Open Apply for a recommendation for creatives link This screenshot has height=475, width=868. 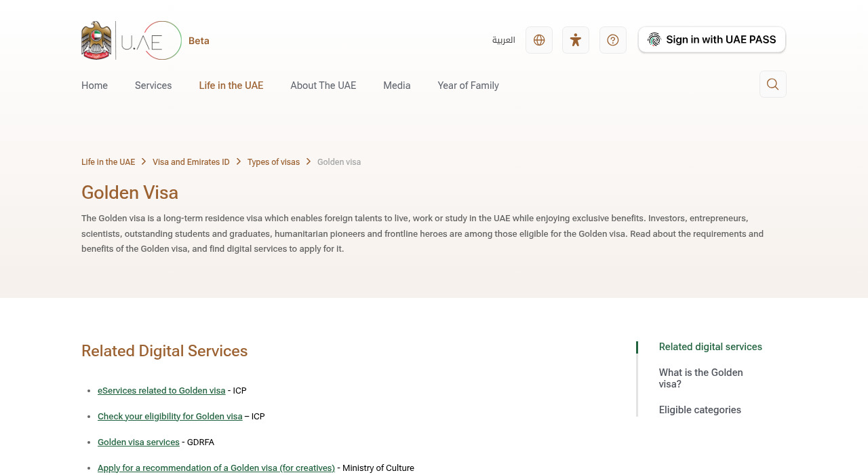tap(216, 468)
